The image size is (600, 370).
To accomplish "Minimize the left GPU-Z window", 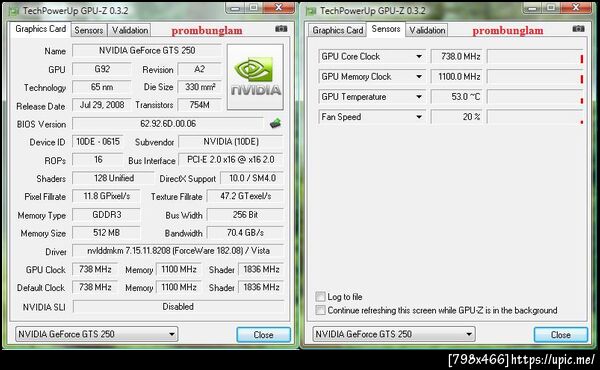I will [x=235, y=8].
